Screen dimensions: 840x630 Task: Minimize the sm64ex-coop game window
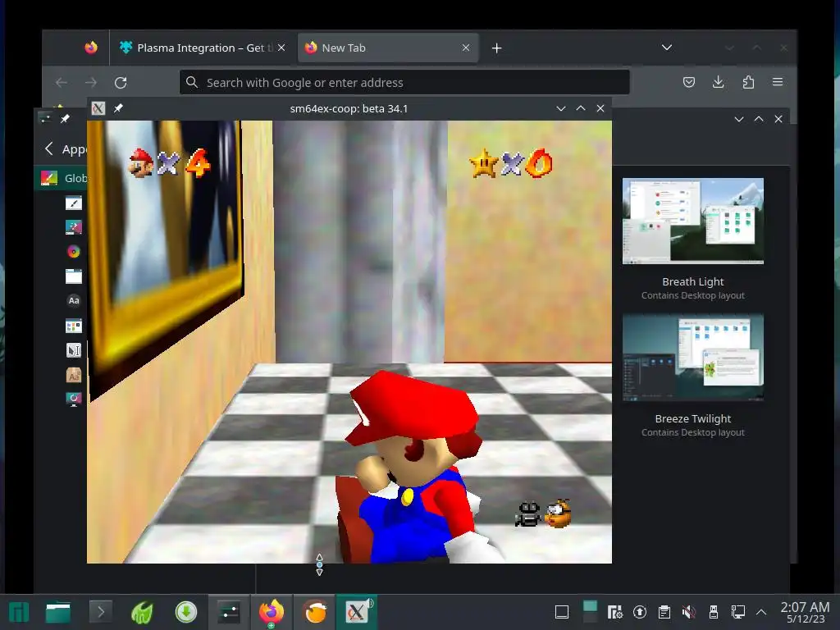pyautogui.click(x=561, y=109)
